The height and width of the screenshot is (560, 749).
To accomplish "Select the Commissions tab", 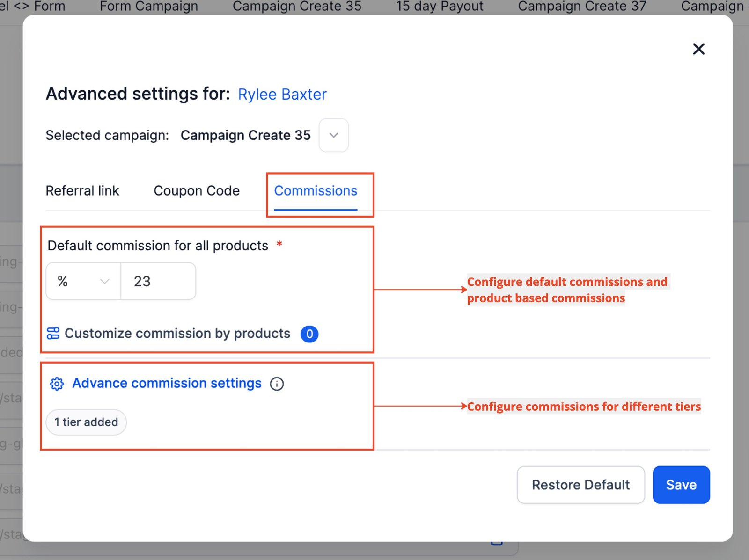I will (316, 191).
